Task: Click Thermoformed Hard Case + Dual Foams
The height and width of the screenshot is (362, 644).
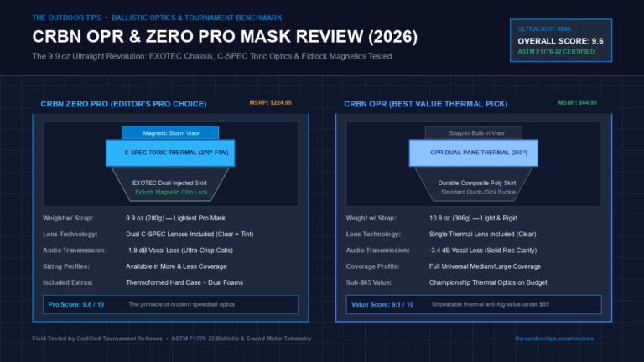Action: (184, 282)
